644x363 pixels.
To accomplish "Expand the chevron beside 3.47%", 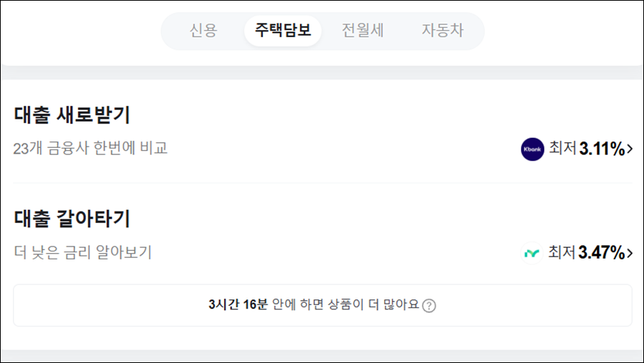I will [630, 253].
